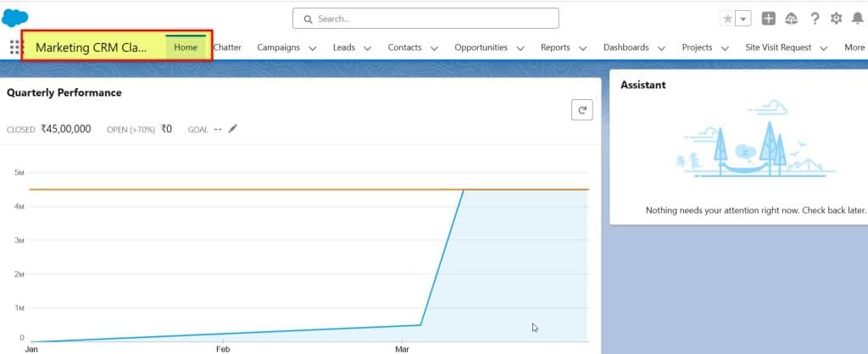
Task: Click the Mar label on chart axis
Action: coord(402,349)
